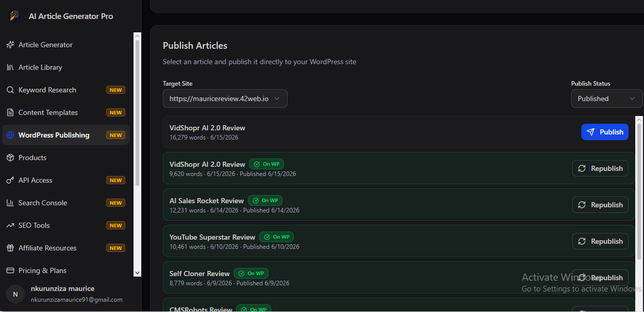The height and width of the screenshot is (312, 644).
Task: Click the Search Console bar chart icon
Action: pos(10,203)
